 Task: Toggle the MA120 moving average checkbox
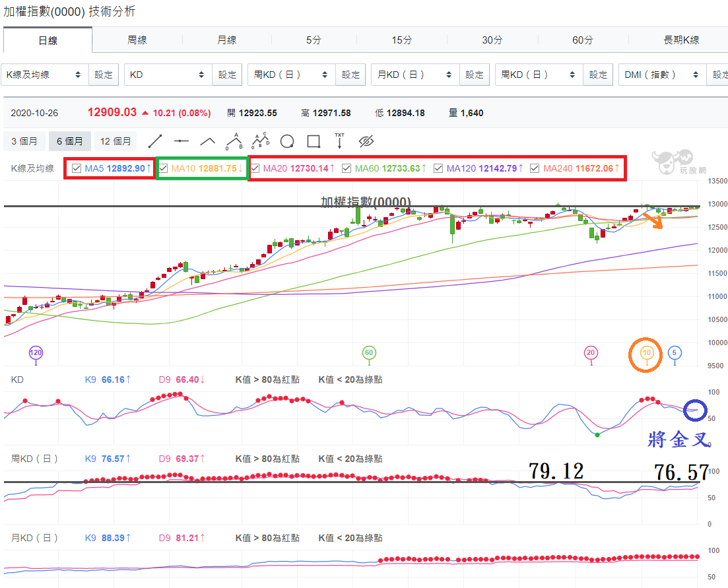pos(438,168)
